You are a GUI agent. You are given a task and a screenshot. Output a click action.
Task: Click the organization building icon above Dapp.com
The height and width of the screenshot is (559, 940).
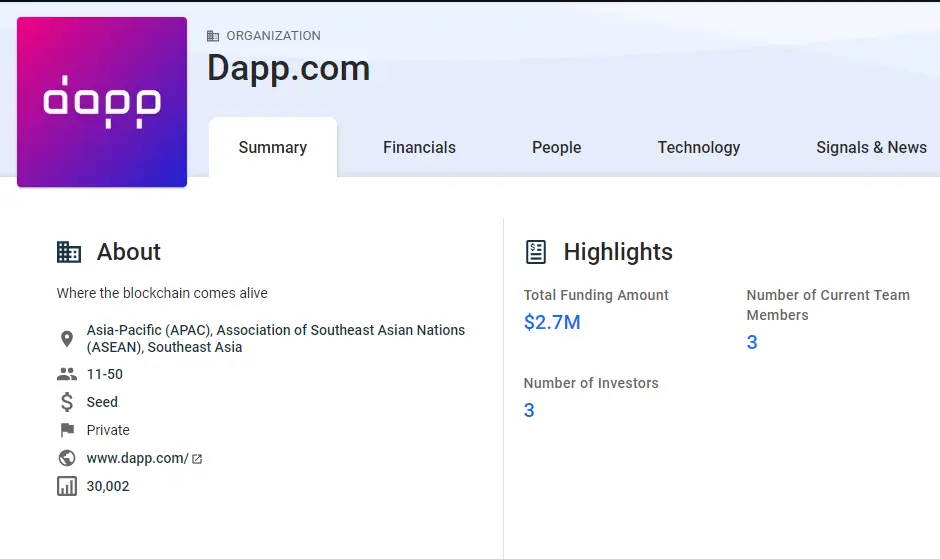[x=213, y=36]
